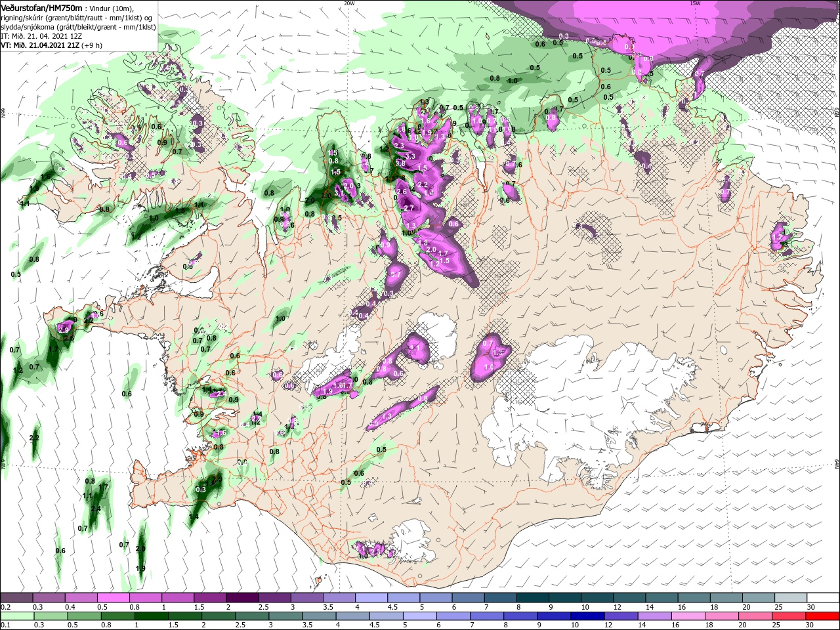Click the '30' label in lower legend row
840x630 pixels.
click(810, 625)
